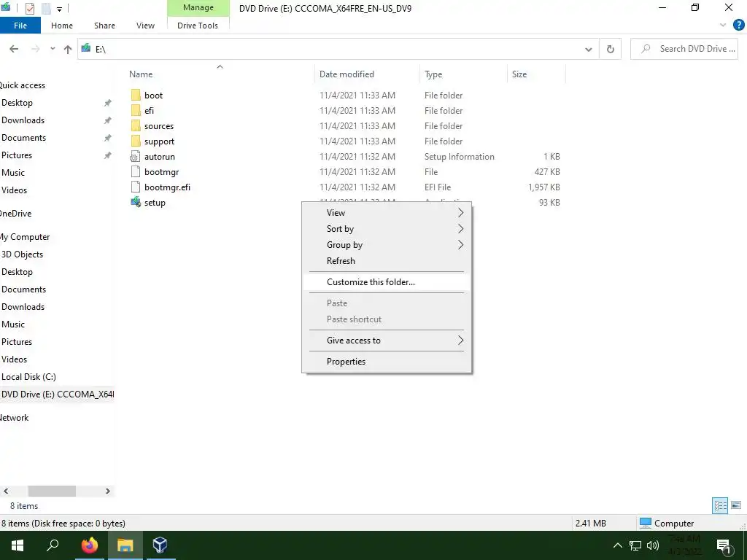
Task: Refresh the E:\ location
Action: pyautogui.click(x=611, y=49)
